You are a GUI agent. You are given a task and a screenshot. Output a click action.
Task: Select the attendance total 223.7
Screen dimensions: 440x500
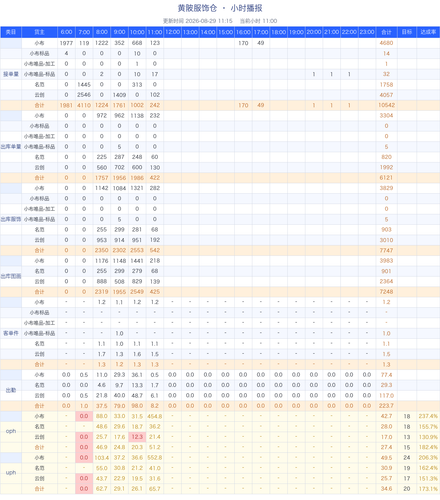[386, 406]
